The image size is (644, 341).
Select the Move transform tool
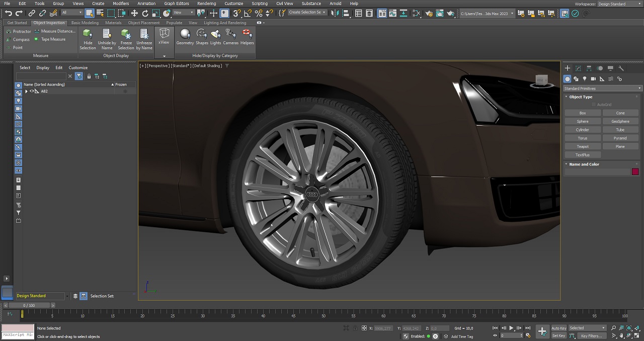point(134,13)
